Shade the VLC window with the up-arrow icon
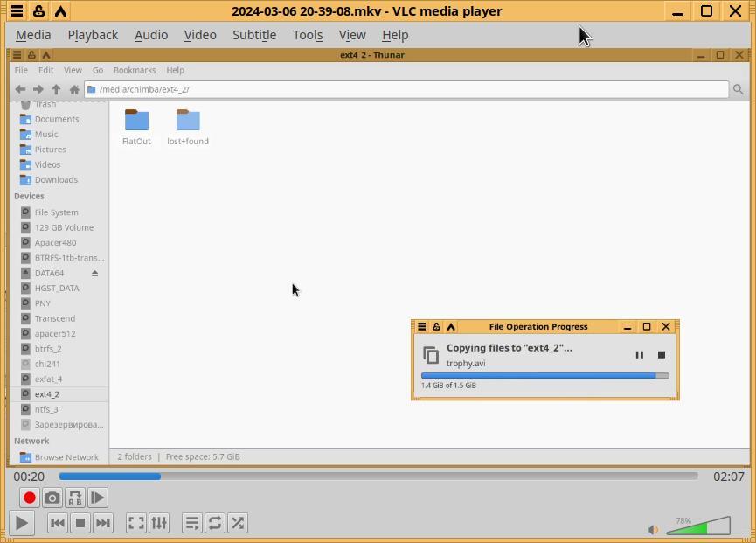The width and height of the screenshot is (756, 543). pos(60,10)
